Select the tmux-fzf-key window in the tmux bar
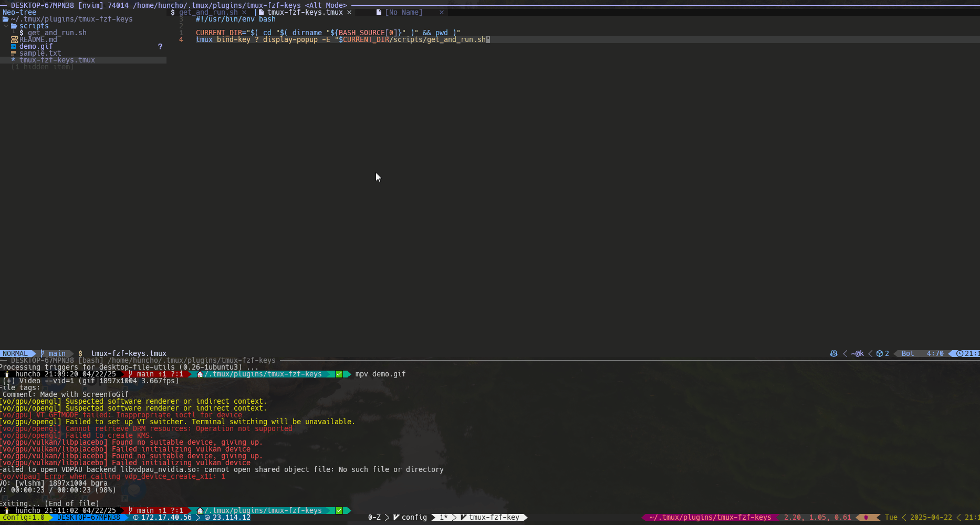980x525 pixels. [490, 517]
